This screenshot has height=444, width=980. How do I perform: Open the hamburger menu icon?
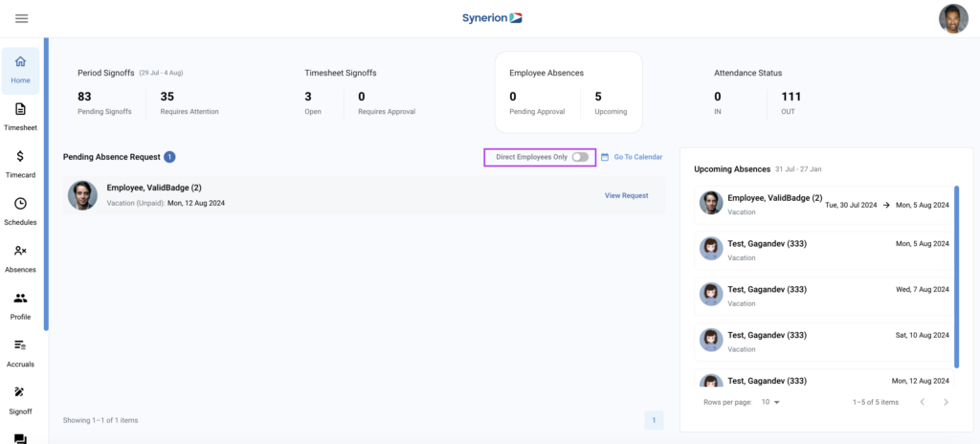(x=22, y=19)
